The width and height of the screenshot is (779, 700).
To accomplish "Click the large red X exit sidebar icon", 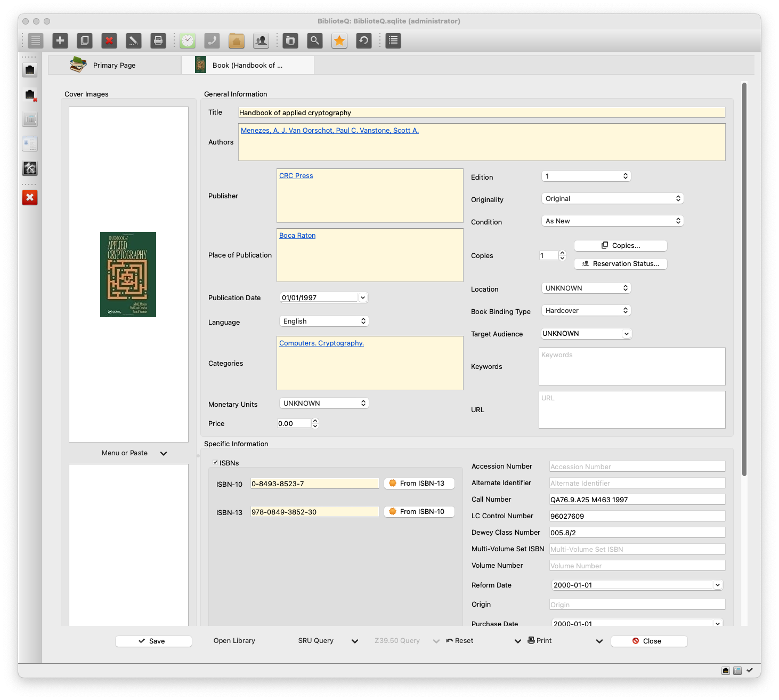I will coord(30,198).
